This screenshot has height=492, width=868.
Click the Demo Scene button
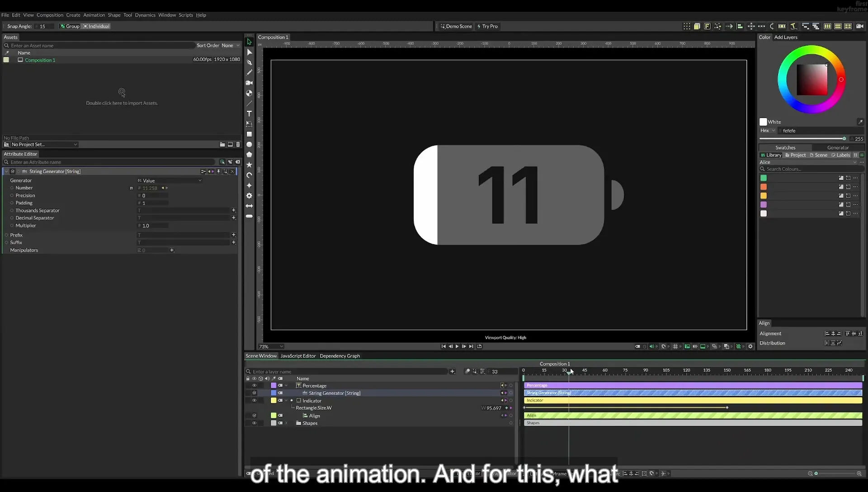point(456,26)
